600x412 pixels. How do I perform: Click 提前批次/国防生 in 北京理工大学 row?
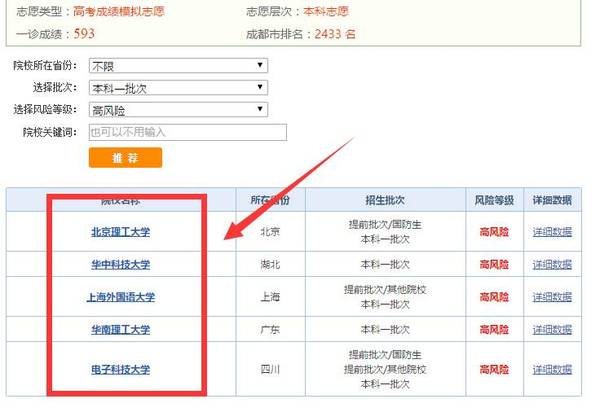tap(385, 225)
